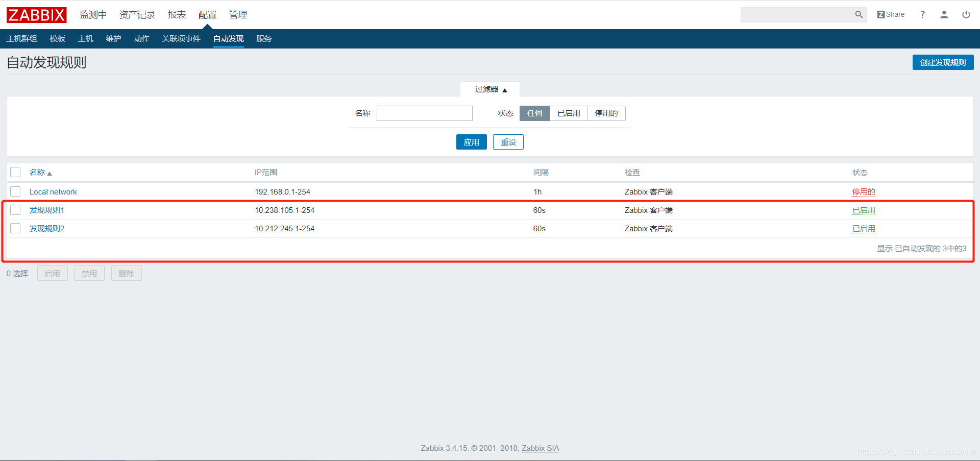Toggle 停用的 status of Local network
The image size is (980, 461).
point(864,192)
